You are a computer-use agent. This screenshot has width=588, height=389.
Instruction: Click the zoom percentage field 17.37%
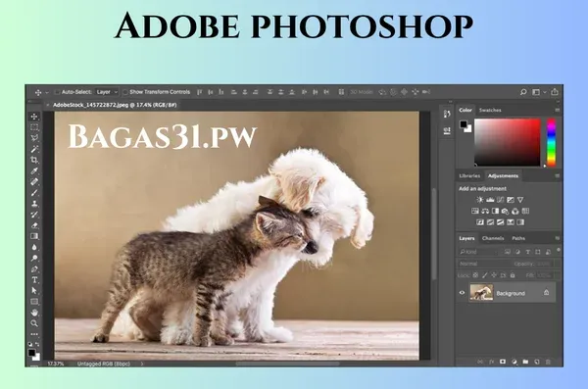[x=56, y=364]
